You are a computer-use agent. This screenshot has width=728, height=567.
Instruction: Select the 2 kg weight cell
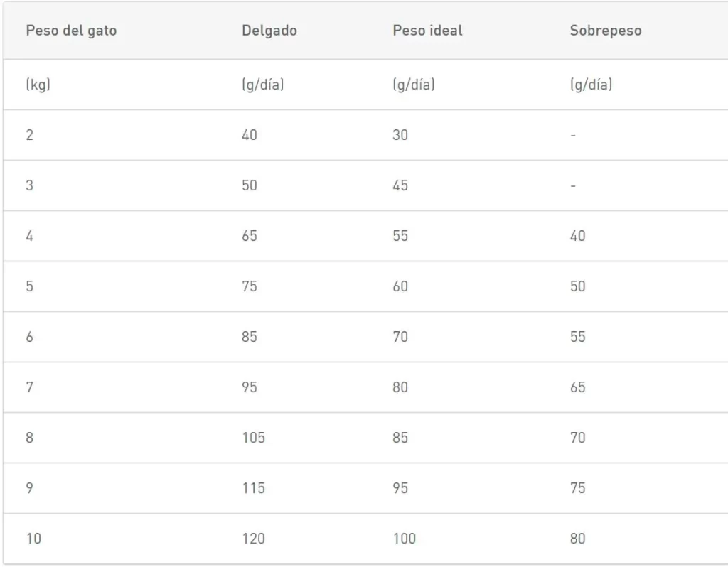30,135
